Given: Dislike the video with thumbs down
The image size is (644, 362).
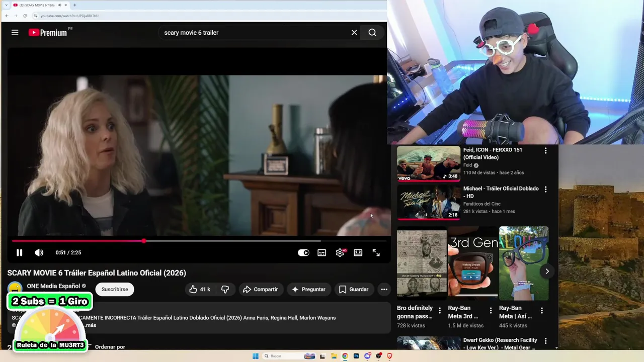Looking at the screenshot, I should point(225,289).
